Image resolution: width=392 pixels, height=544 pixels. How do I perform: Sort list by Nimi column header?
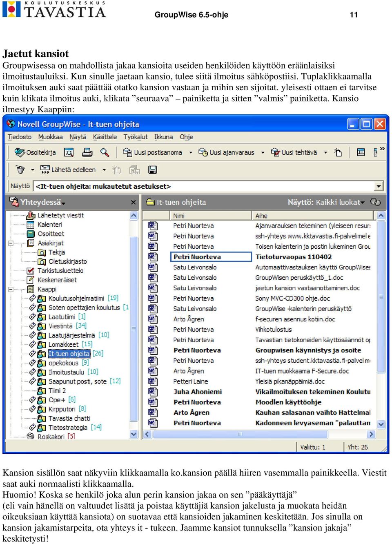[x=210, y=216]
